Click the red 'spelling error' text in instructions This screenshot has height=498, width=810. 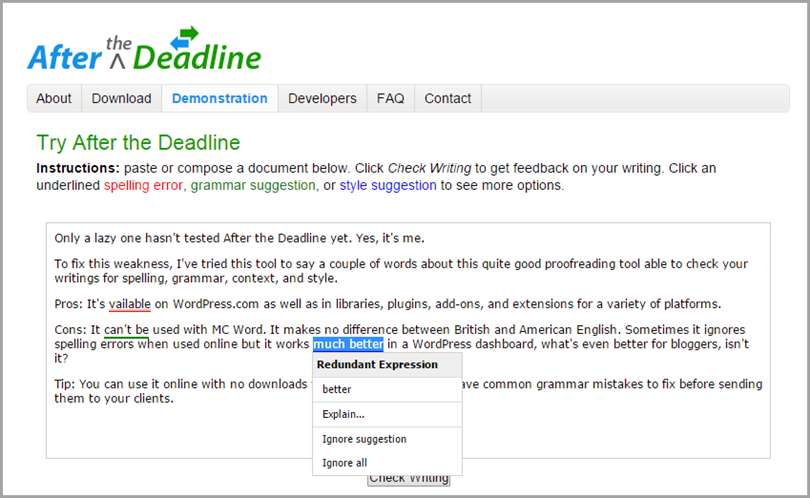(x=143, y=185)
